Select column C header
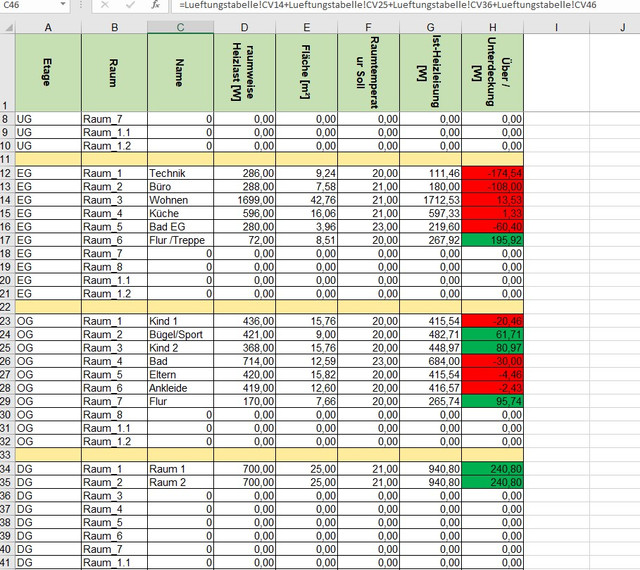The width and height of the screenshot is (640, 570). pos(180,27)
